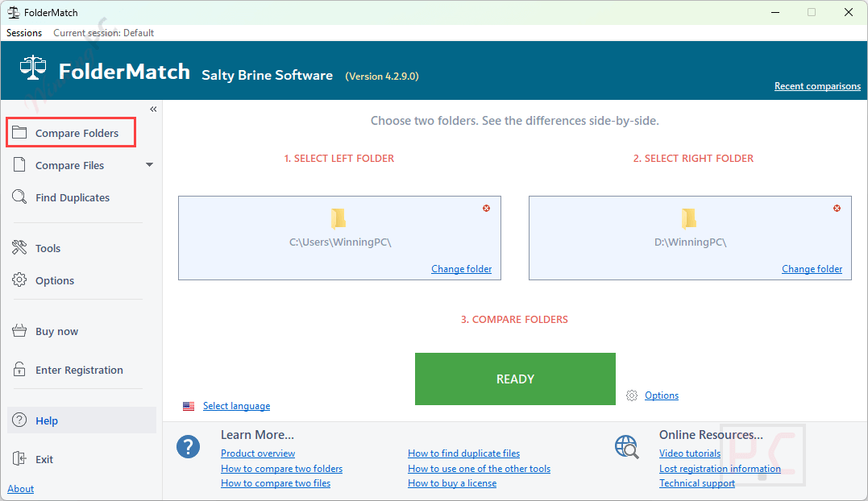Open Tools from sidebar
The width and height of the screenshot is (868, 501).
[48, 248]
